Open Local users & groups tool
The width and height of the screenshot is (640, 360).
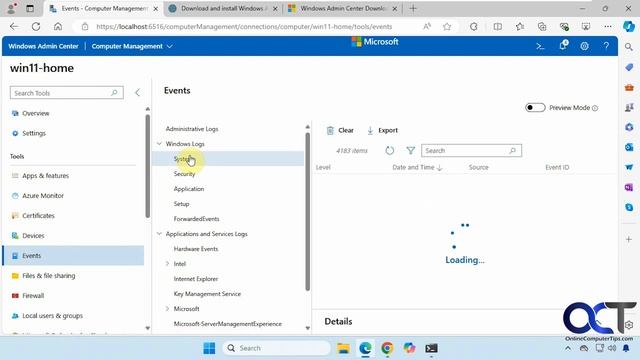tap(73, 316)
